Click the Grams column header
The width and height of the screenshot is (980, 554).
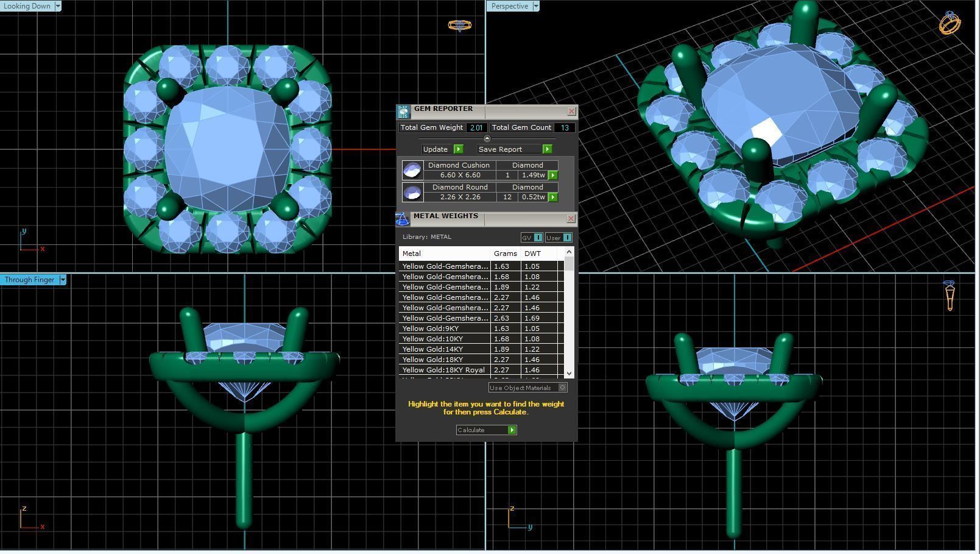point(506,254)
